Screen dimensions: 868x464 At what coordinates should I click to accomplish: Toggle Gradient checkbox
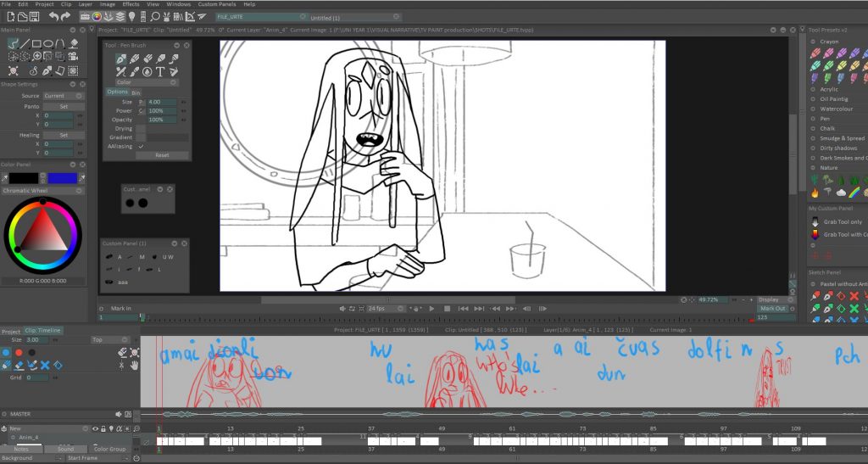141,137
